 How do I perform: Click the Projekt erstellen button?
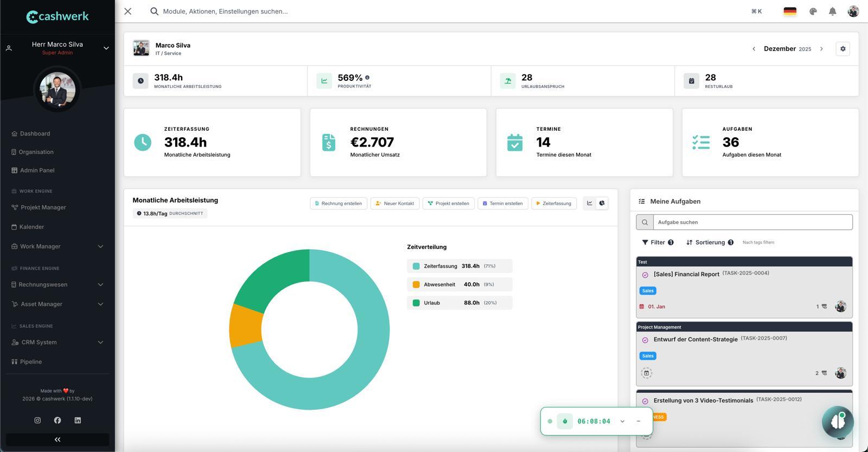pos(449,203)
